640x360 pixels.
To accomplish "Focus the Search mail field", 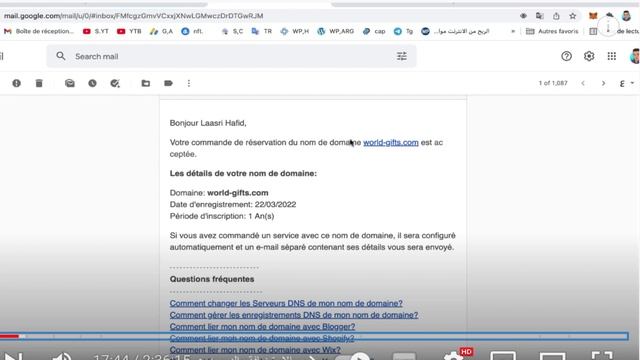I will pyautogui.click(x=231, y=56).
